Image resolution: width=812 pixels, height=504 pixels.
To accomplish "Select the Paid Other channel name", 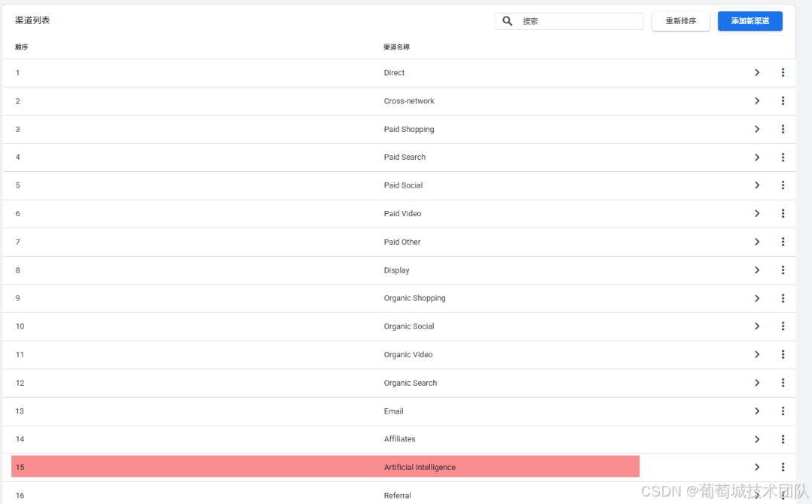I will pyautogui.click(x=402, y=242).
